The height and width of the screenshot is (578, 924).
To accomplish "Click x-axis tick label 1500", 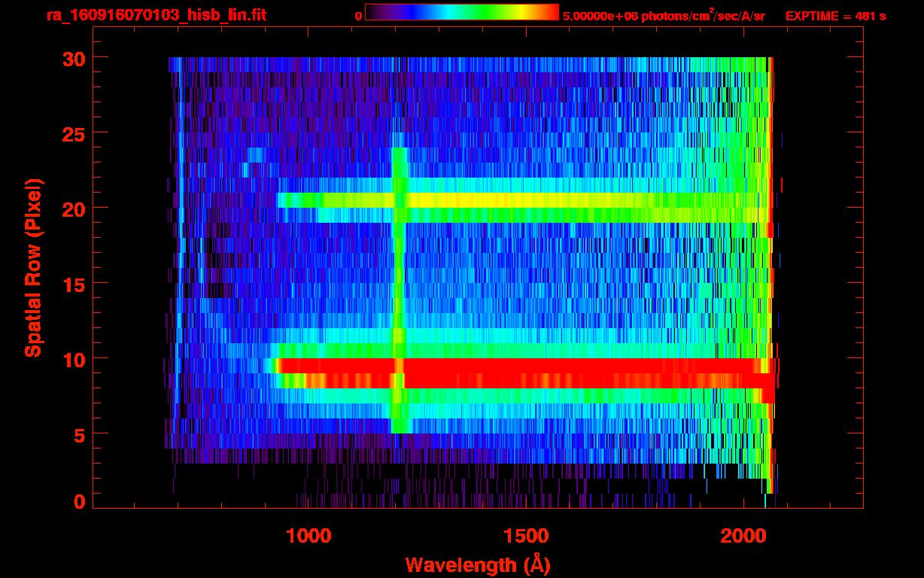I will [525, 535].
